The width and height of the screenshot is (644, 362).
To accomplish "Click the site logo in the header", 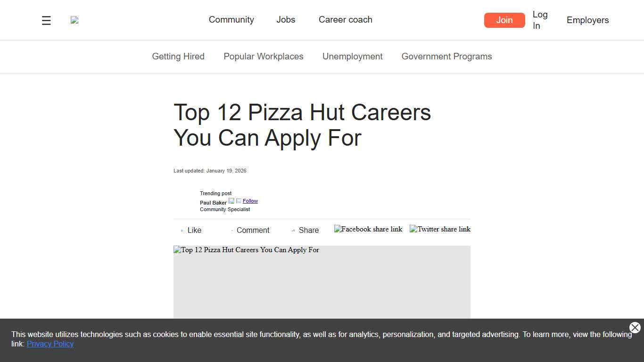I will coord(74,20).
